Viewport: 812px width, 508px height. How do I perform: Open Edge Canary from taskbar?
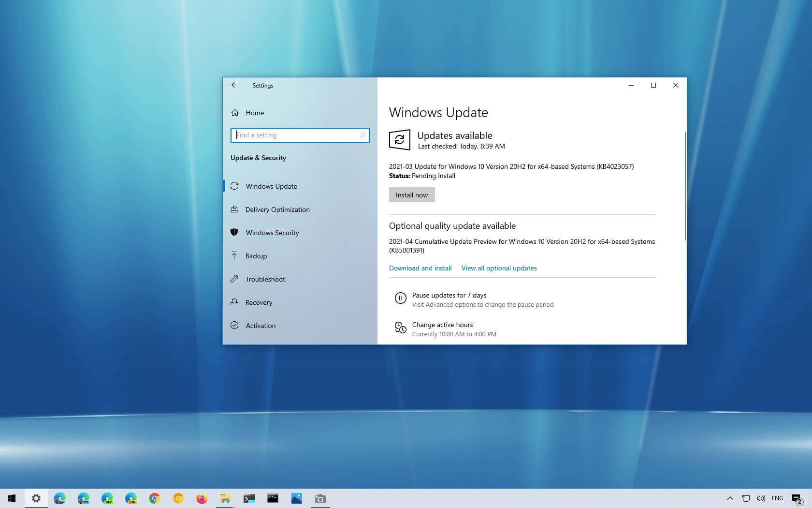[130, 498]
